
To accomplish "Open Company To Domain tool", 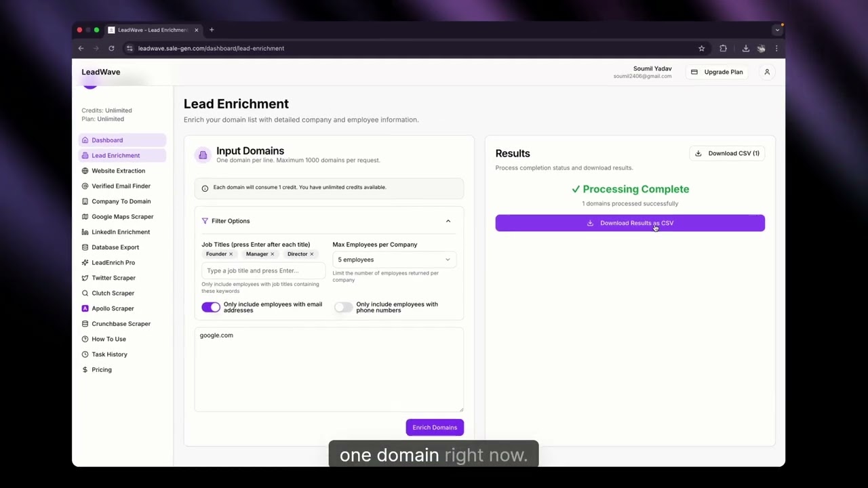I will pyautogui.click(x=121, y=201).
